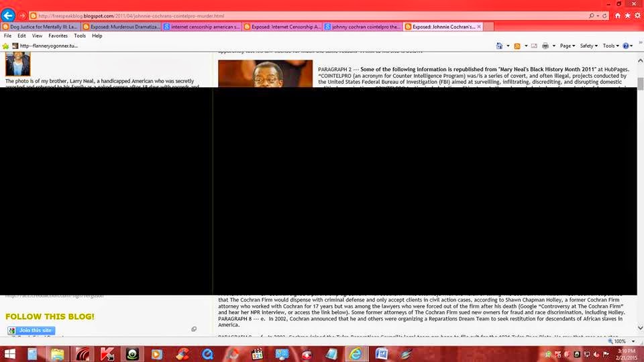Screen dimensions: 644x362
Task: Close the 'Exposed: Johnnie Cochran's' tab
Action: (x=479, y=27)
